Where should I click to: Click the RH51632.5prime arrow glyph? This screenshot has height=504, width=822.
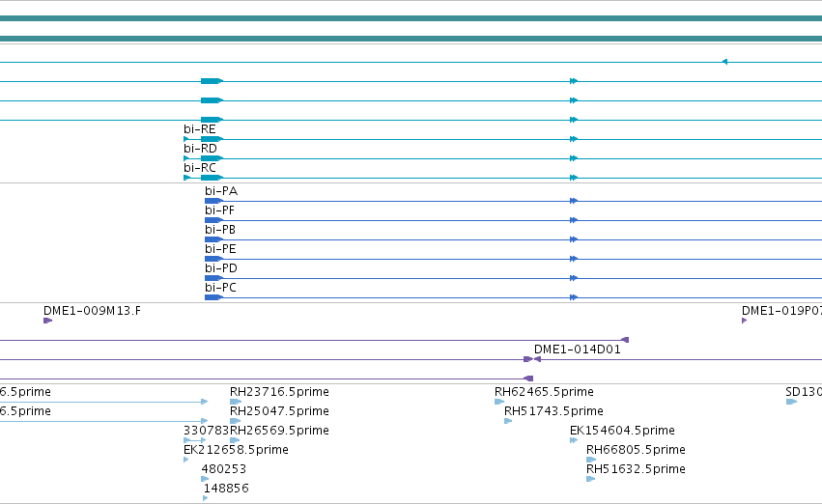pyautogui.click(x=591, y=479)
